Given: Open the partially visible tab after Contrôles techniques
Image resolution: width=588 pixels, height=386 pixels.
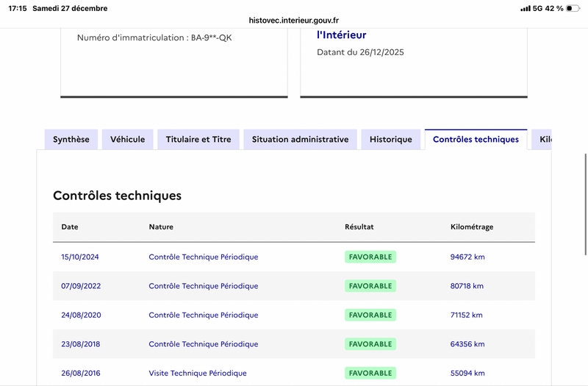Looking at the screenshot, I should click(543, 140).
